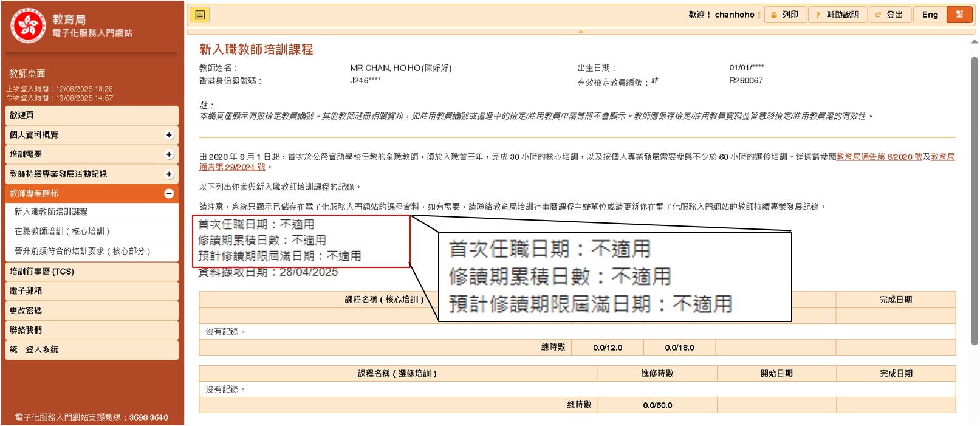Switch language to Eng
Image resolution: width=980 pixels, height=426 pixels.
(930, 15)
